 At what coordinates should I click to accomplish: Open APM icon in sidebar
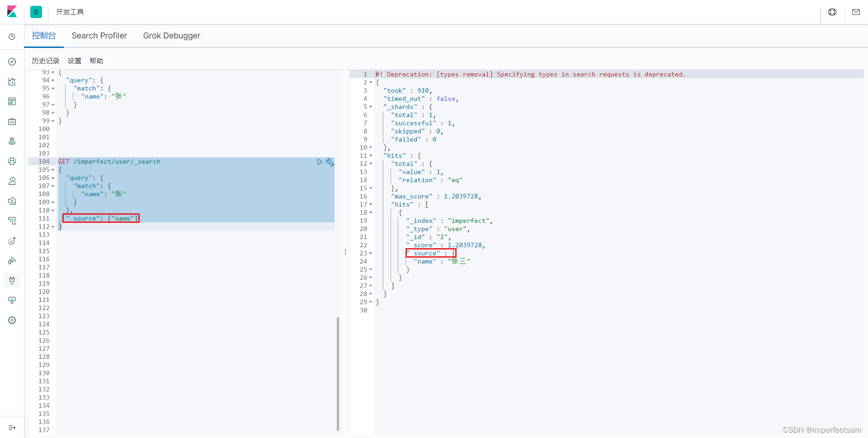tap(12, 221)
